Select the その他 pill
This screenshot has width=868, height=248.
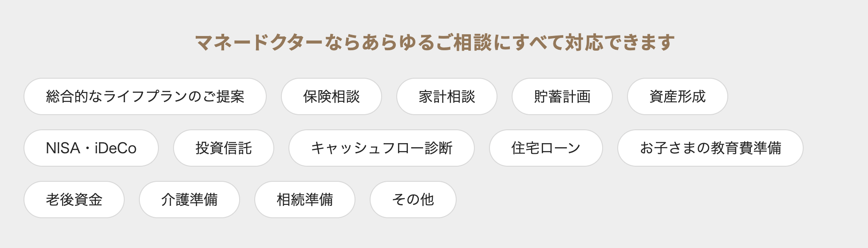413,200
